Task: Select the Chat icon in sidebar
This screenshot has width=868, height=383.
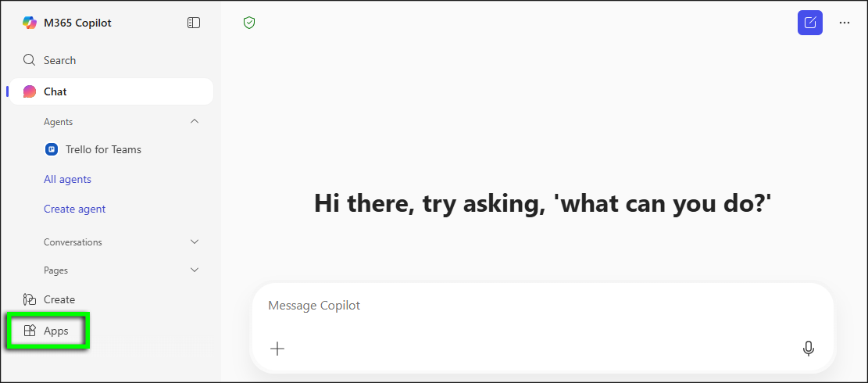Action: (x=30, y=91)
